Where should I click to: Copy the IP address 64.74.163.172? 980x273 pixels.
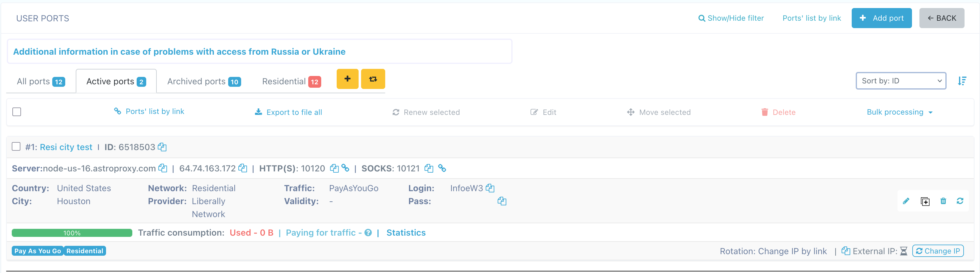[243, 168]
